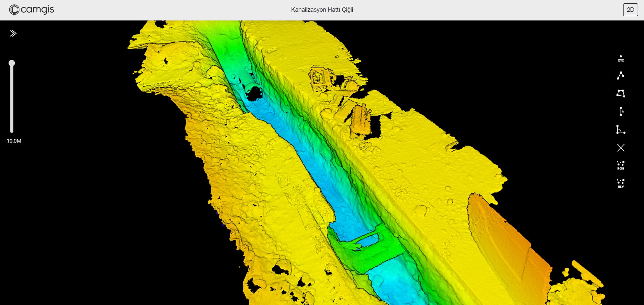Activate the polyline distance measurement tool
The image size is (644, 305).
click(621, 75)
